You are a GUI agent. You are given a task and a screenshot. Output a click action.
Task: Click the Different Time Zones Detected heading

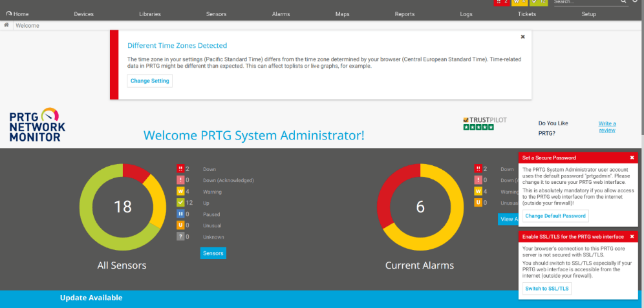(177, 46)
